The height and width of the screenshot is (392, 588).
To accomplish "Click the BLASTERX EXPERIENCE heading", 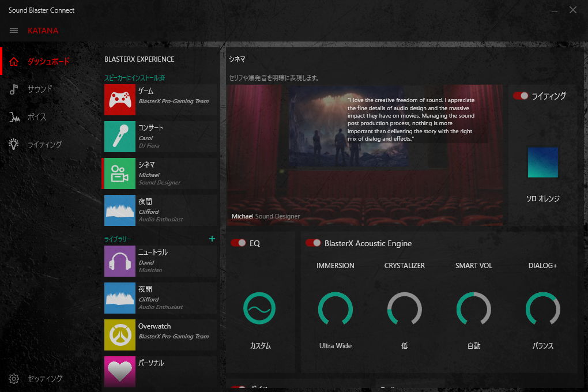I will [139, 59].
